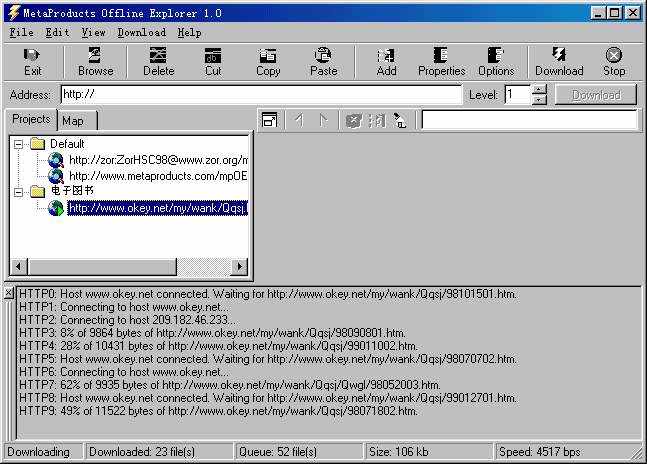
Task: Click the project tree scrollbar right arrow
Action: [x=240, y=267]
